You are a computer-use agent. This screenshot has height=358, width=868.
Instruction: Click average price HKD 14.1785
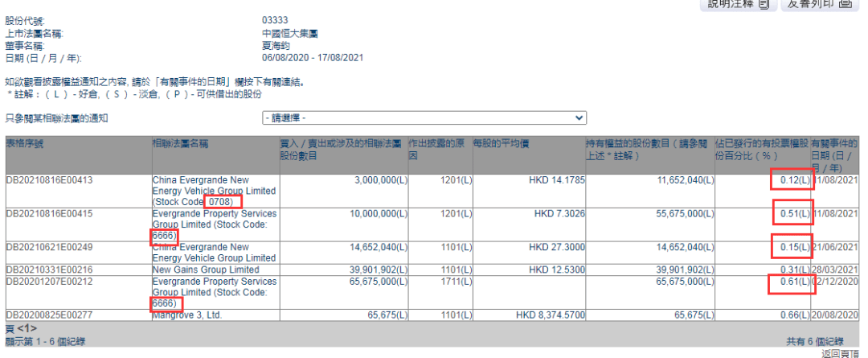(x=557, y=180)
